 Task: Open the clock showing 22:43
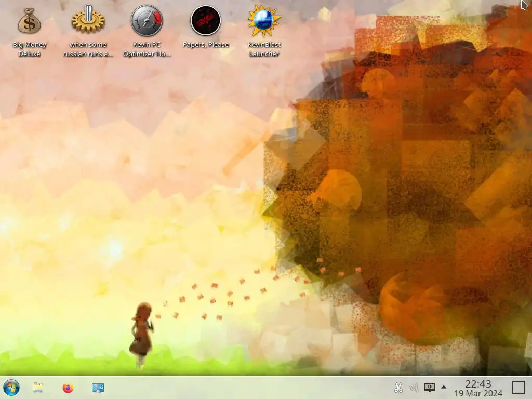pos(478,384)
